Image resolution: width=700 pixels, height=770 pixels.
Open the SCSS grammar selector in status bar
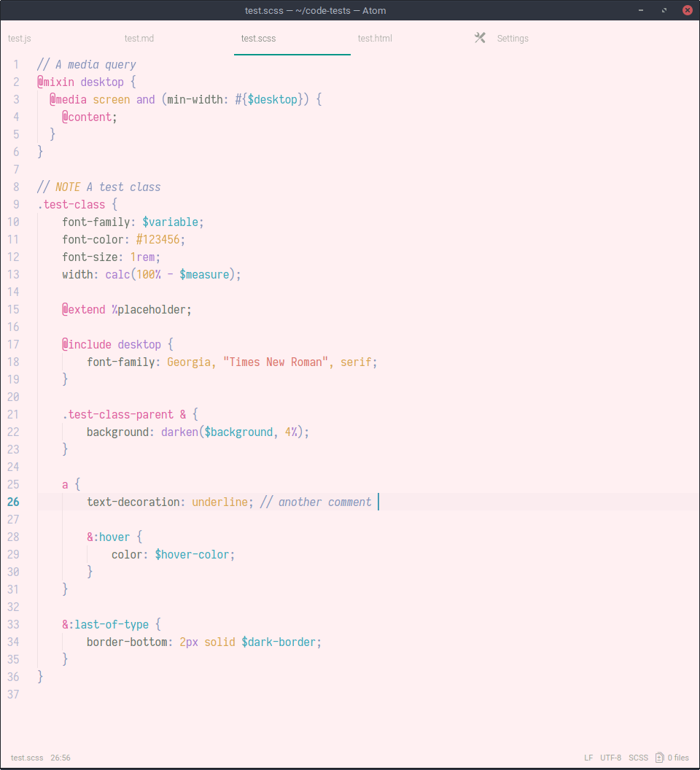coord(638,758)
